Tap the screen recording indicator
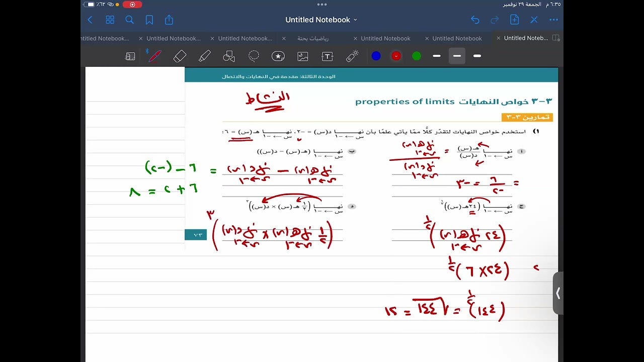 [x=132, y=4]
